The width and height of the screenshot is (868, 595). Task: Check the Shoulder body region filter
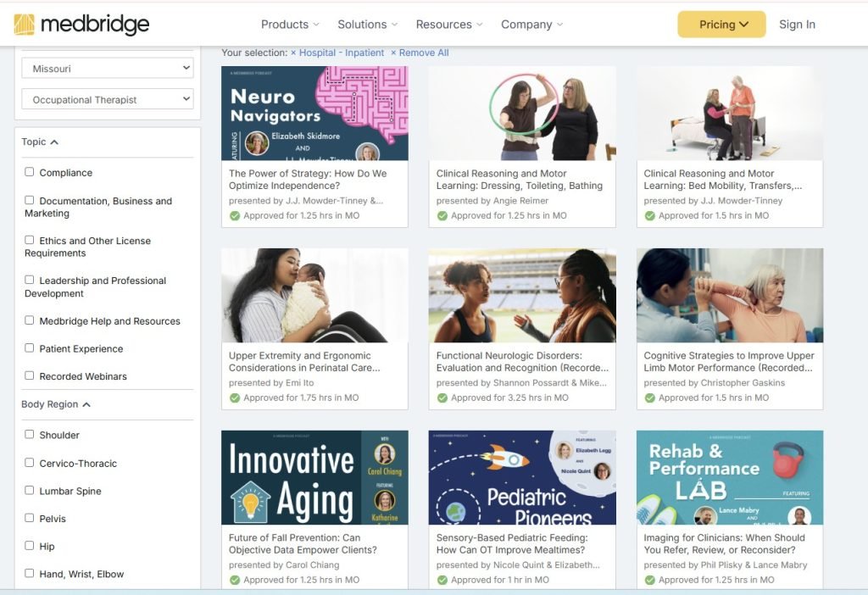[30, 435]
